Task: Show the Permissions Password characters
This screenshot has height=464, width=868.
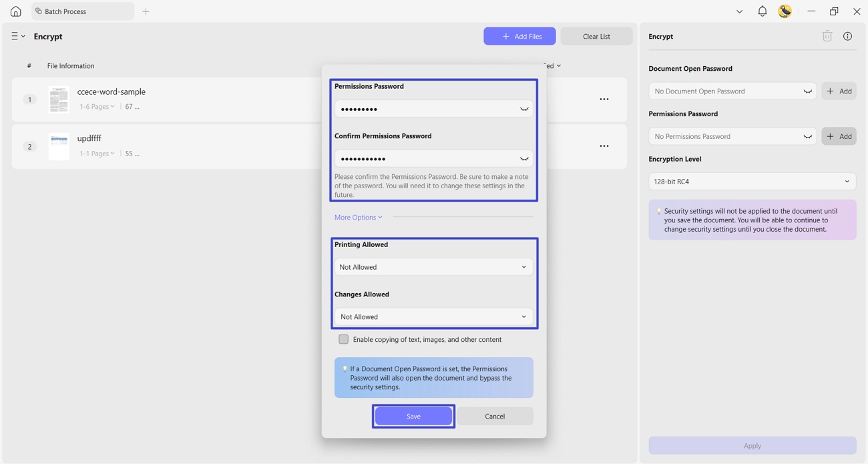Action: pos(524,109)
